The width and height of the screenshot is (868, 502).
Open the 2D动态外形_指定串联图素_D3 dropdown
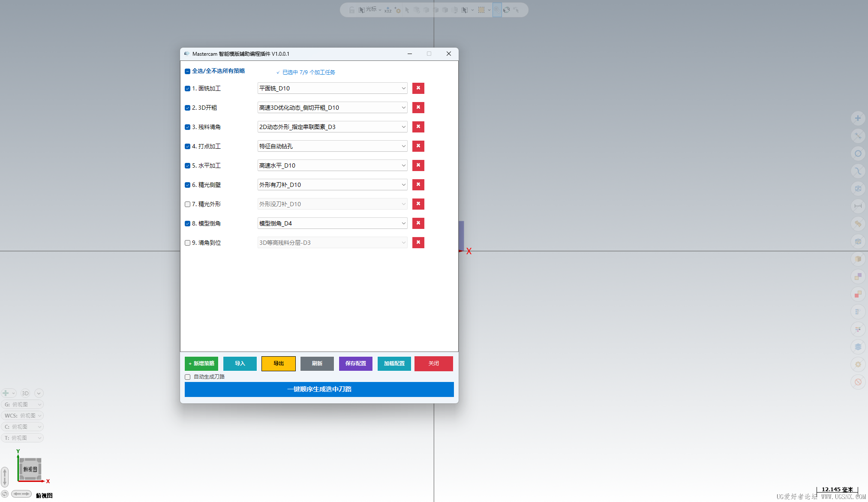click(x=332, y=127)
